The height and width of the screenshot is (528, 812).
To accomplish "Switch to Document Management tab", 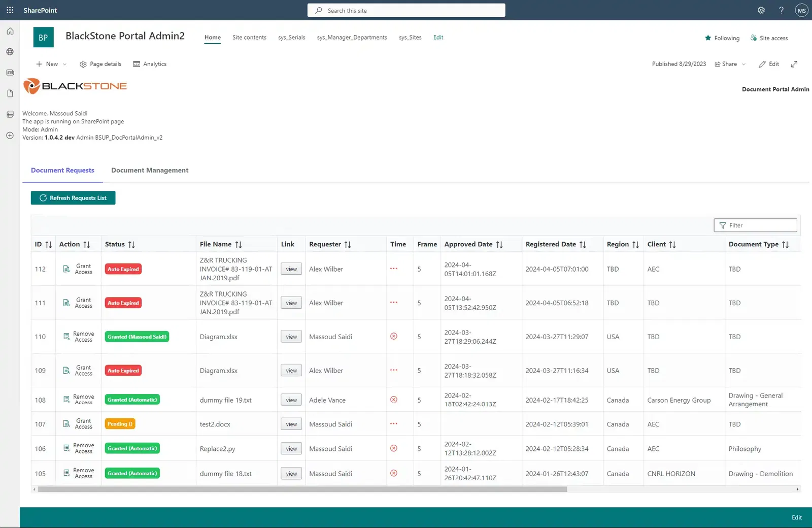I will pos(150,171).
